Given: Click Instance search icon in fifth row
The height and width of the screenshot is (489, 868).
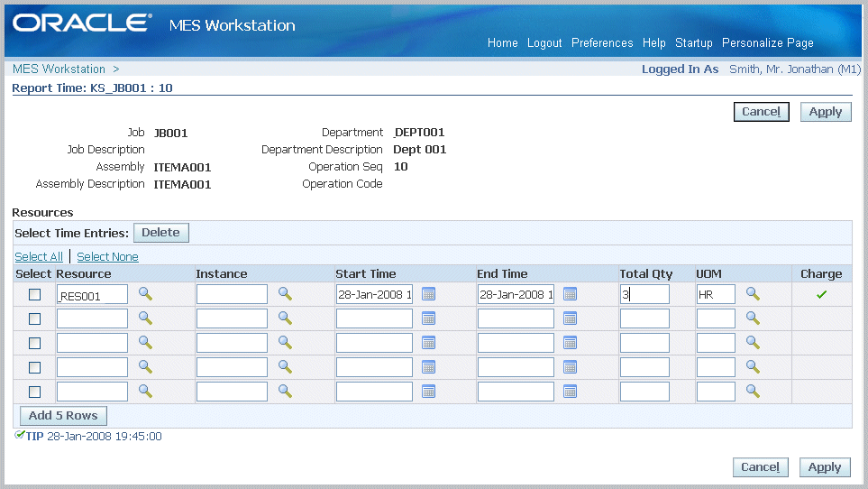Looking at the screenshot, I should point(285,391).
